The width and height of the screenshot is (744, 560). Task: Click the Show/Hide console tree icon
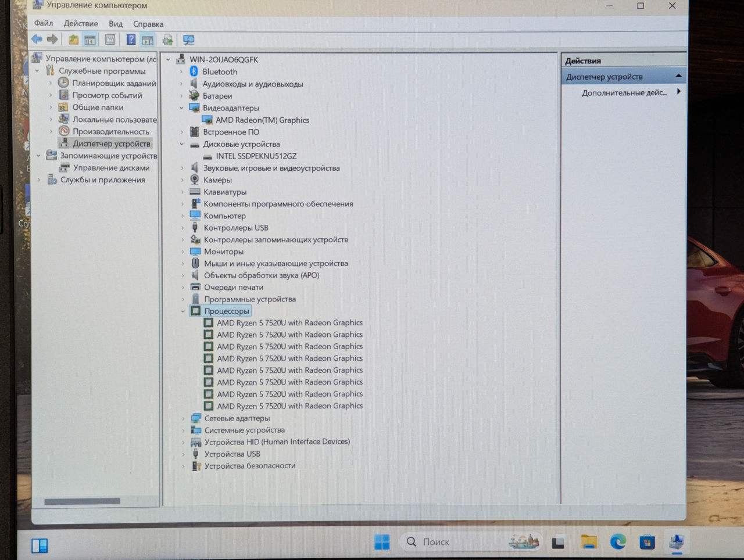tap(90, 40)
